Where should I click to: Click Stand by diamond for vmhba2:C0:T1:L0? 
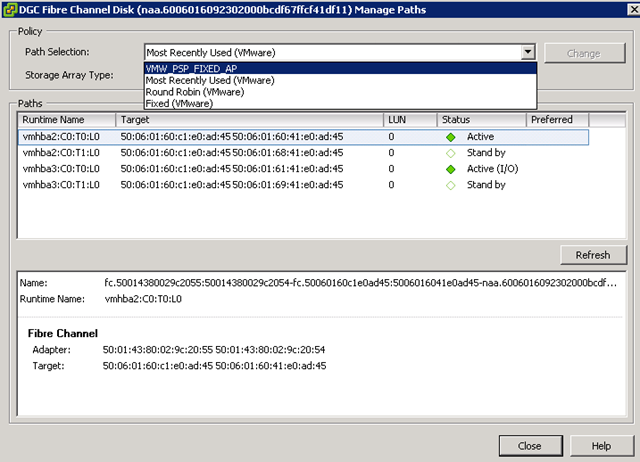pos(451,153)
